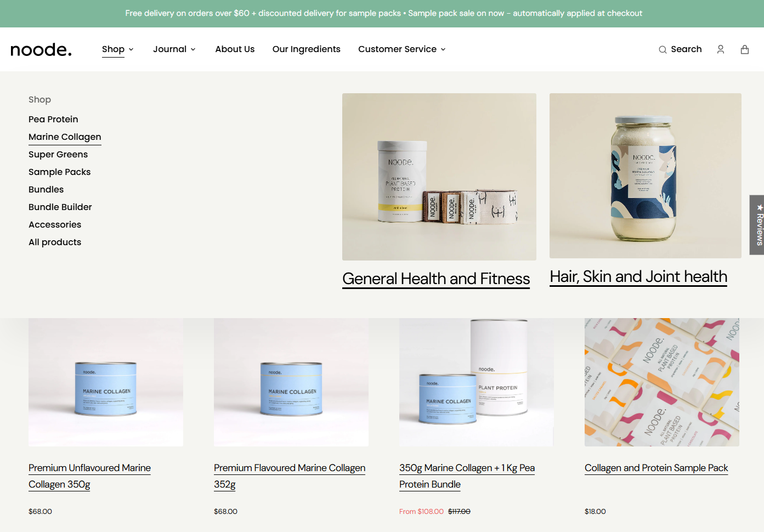The width and height of the screenshot is (764, 532).
Task: Select Marine Collagen from Shop menu
Action: 65,137
